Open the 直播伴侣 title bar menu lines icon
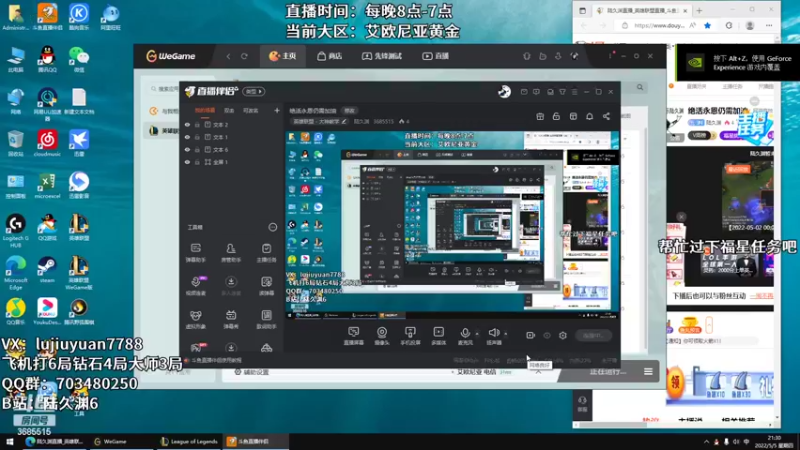 click(574, 92)
